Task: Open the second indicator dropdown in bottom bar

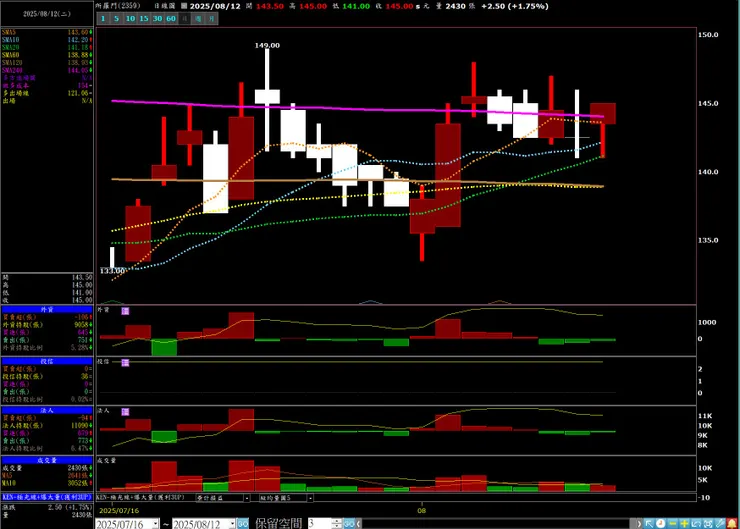Action: (310, 498)
